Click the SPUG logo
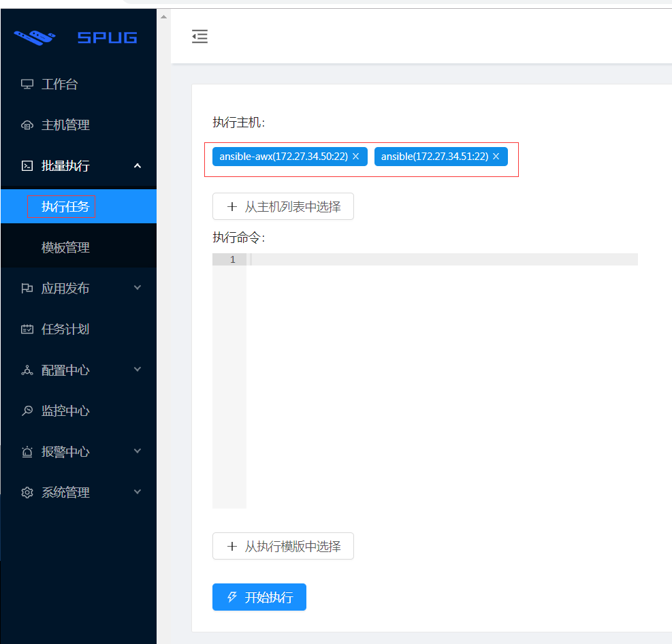This screenshot has width=672, height=644. point(76,37)
